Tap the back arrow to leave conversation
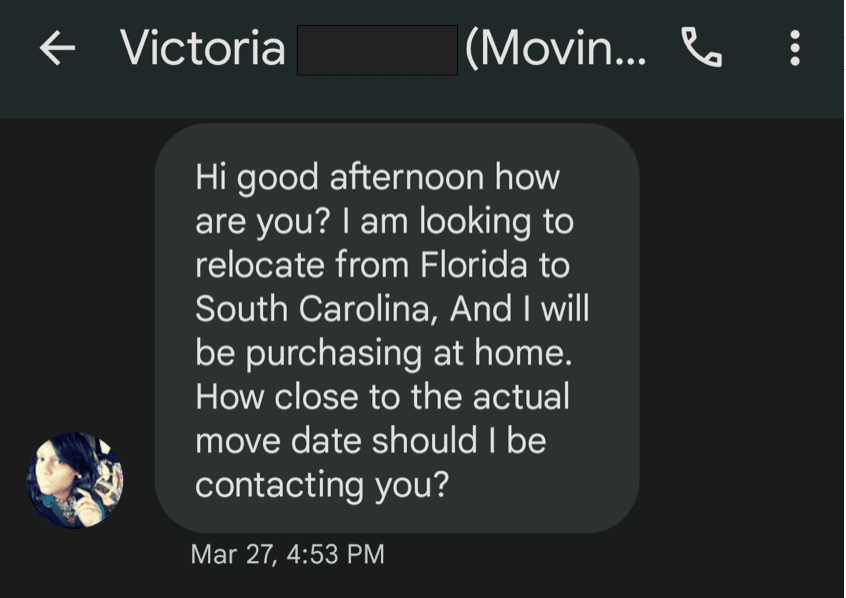846x598 pixels. click(57, 48)
